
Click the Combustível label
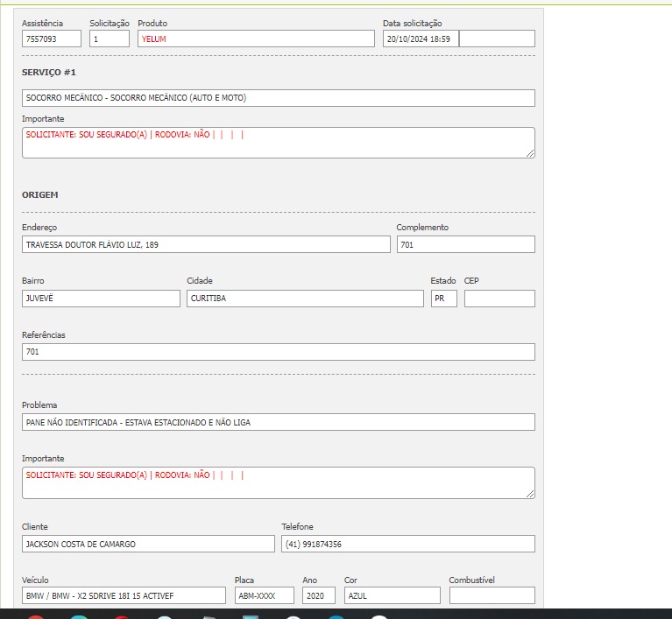coord(472,580)
